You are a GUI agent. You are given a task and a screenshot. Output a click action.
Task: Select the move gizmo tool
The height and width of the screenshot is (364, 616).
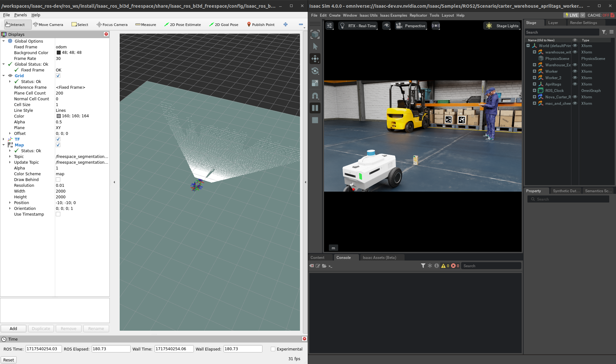click(x=315, y=59)
